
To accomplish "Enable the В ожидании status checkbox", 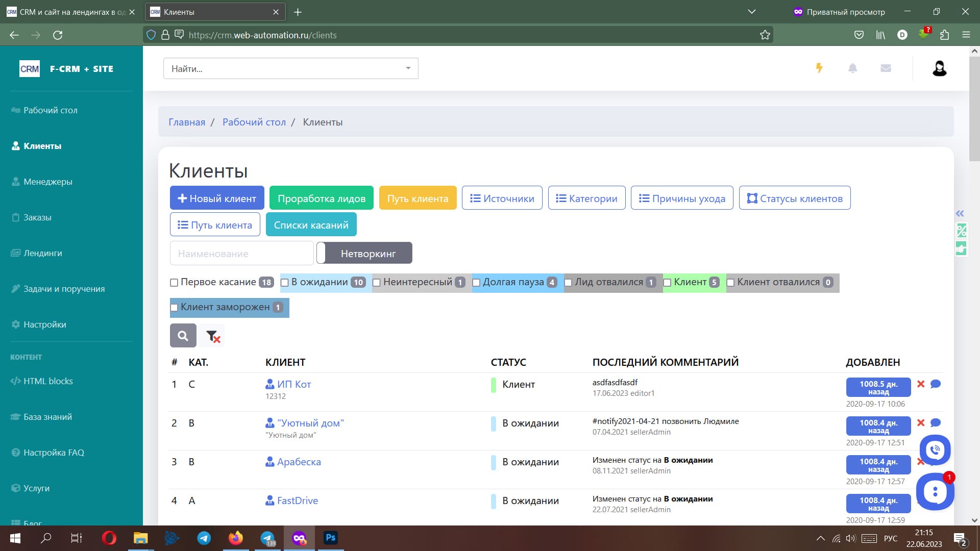I will 285,283.
